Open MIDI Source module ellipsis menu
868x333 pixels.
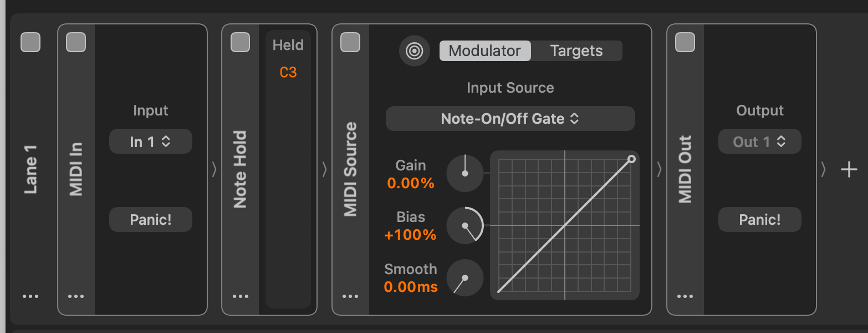tap(350, 296)
